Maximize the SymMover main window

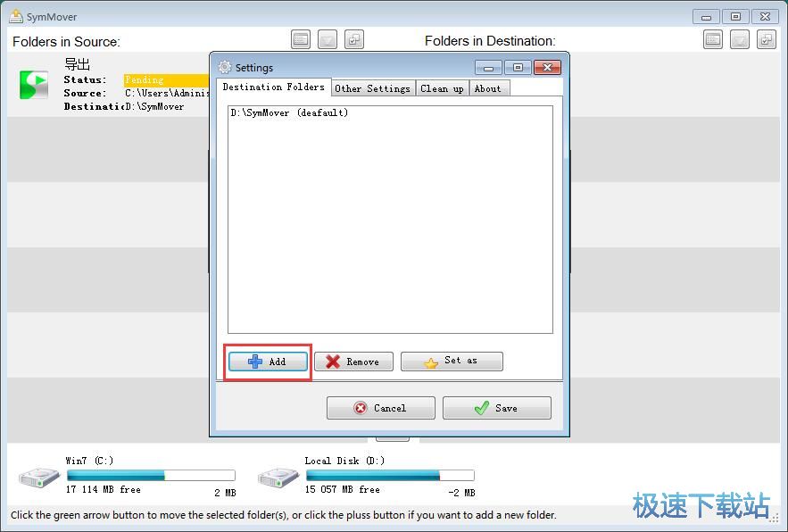735,17
